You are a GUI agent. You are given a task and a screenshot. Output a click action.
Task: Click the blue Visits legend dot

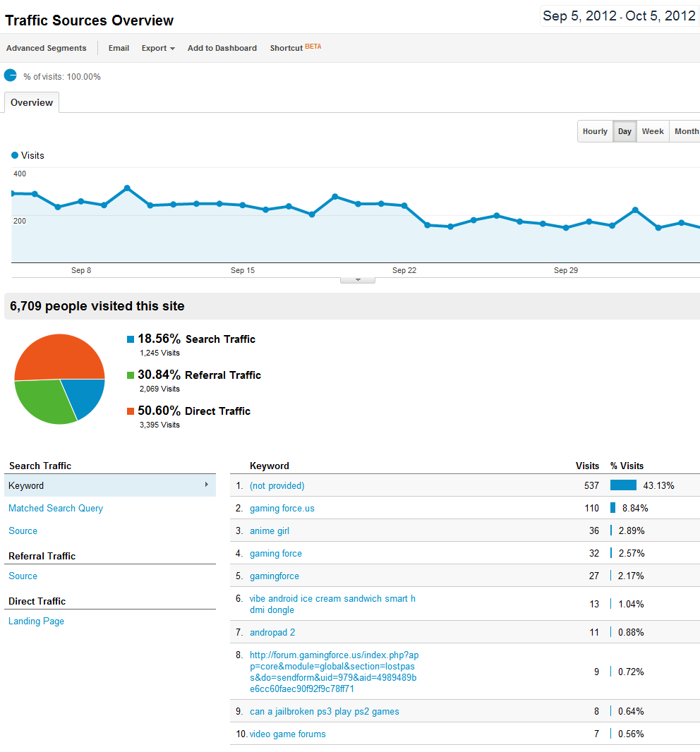[15, 155]
